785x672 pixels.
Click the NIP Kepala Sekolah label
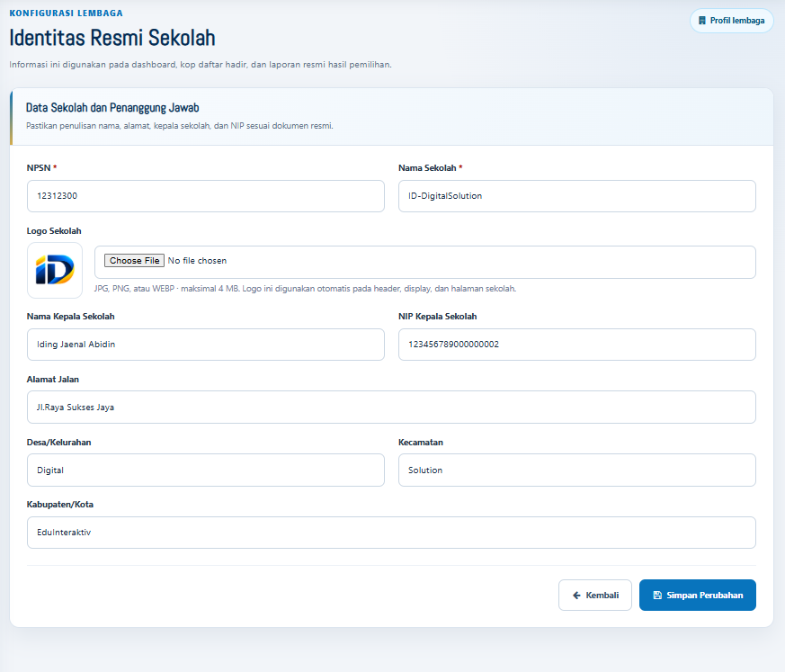[438, 317]
